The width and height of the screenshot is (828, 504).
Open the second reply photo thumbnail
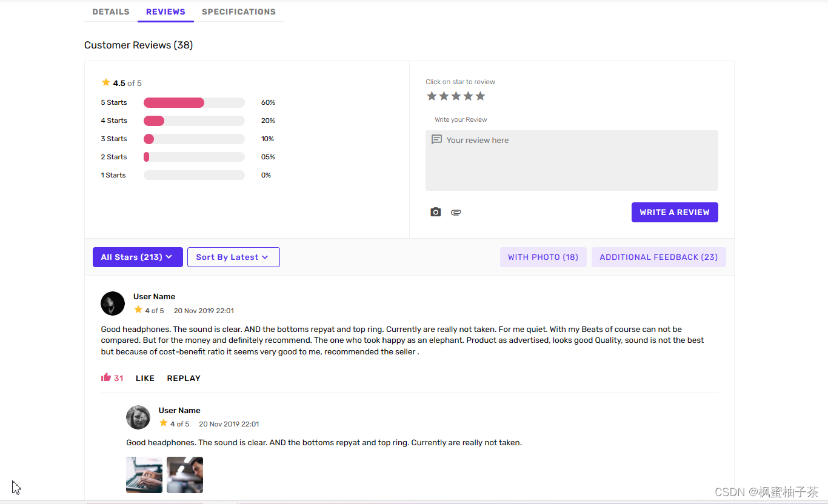(185, 475)
